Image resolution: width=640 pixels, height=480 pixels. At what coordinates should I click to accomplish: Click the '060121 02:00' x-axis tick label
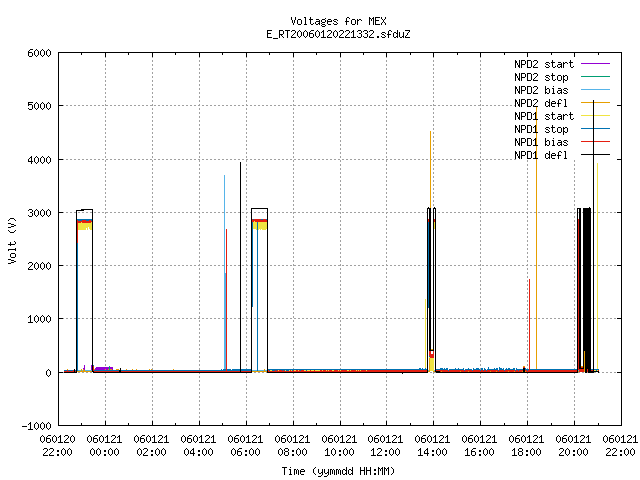(151, 446)
